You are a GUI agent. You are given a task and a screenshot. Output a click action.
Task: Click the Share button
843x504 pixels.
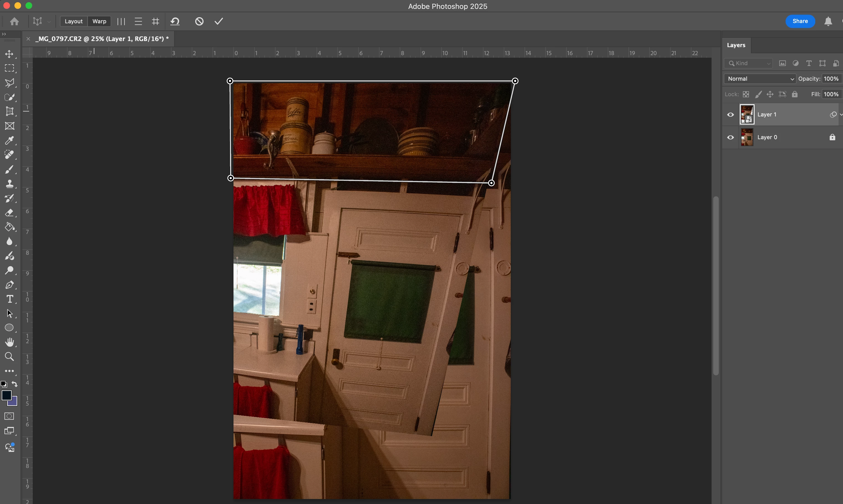point(800,21)
